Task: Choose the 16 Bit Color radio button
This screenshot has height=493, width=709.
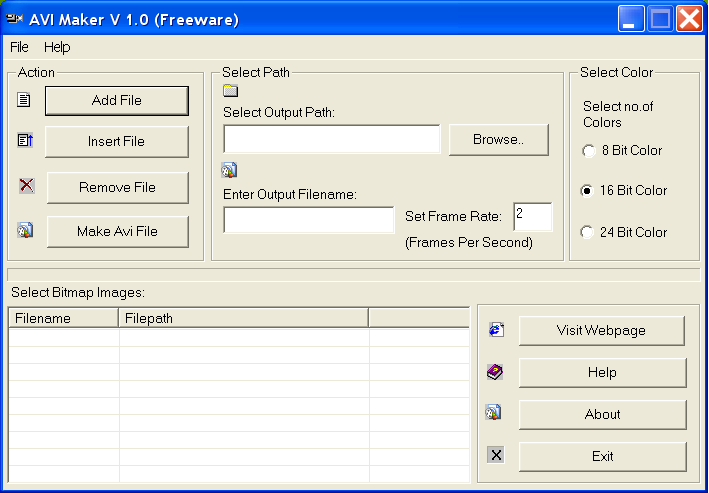Action: click(587, 191)
